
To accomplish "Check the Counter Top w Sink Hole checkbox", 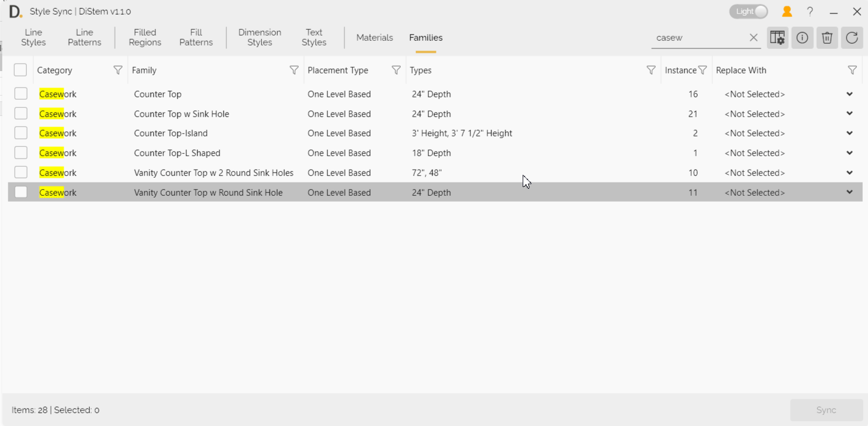I will click(20, 113).
